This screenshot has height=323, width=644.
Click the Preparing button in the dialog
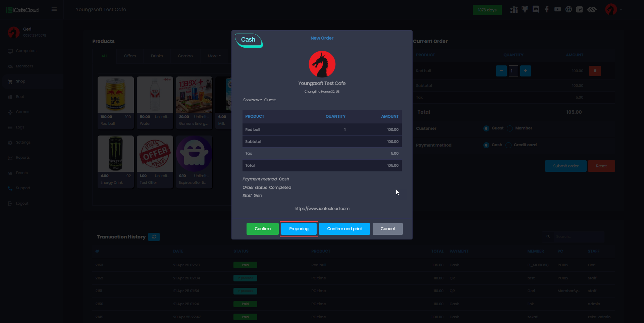[299, 229]
